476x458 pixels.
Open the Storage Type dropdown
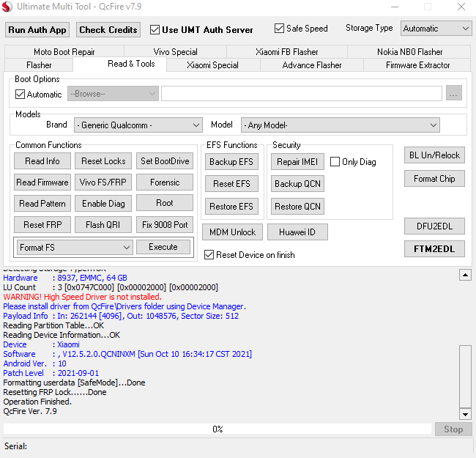(436, 29)
